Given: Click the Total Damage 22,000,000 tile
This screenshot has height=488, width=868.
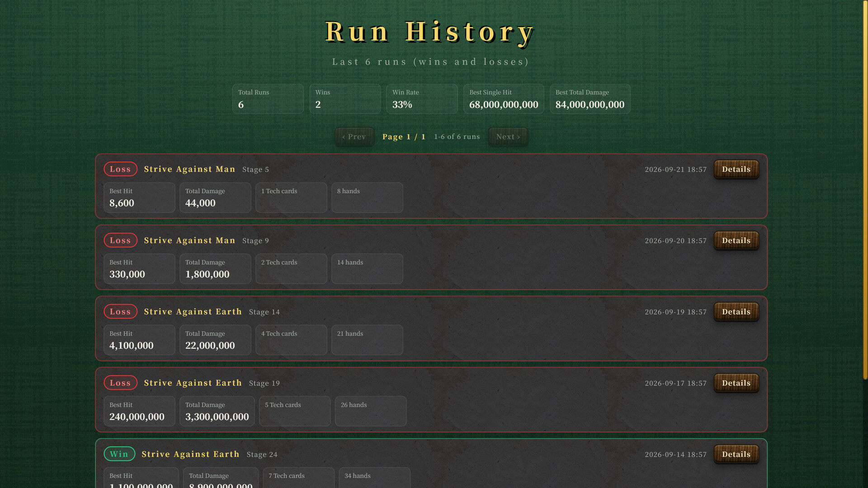Looking at the screenshot, I should click(215, 340).
